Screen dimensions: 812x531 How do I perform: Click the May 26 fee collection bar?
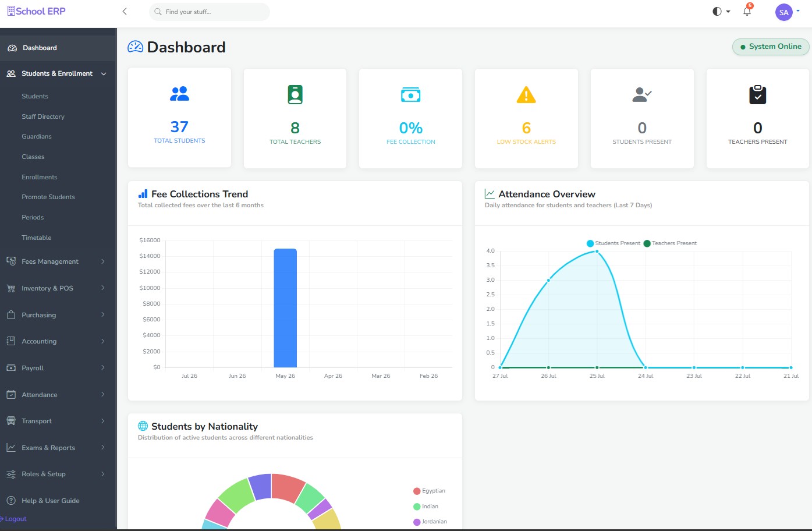(285, 308)
